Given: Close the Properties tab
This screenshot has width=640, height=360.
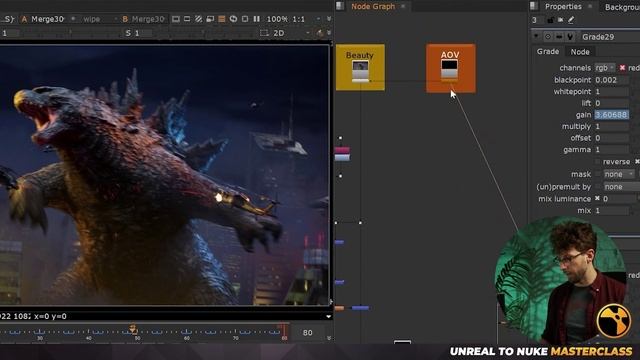Looking at the screenshot, I should [x=590, y=7].
